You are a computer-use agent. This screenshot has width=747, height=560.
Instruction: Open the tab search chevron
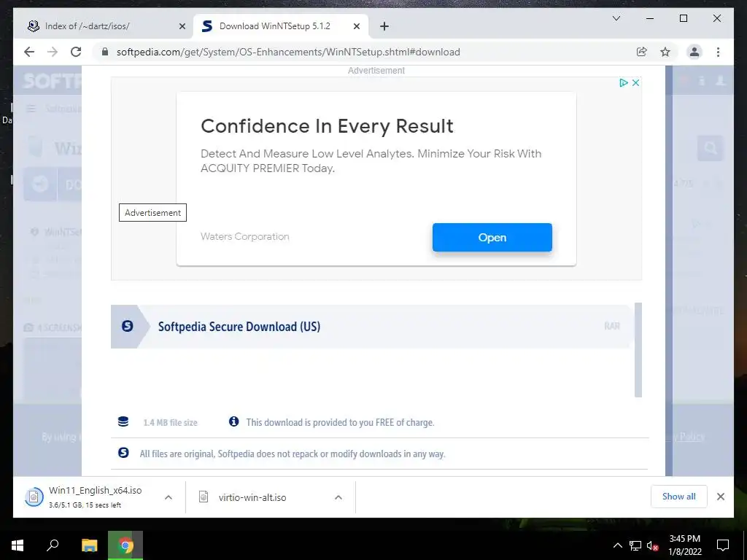coord(616,18)
